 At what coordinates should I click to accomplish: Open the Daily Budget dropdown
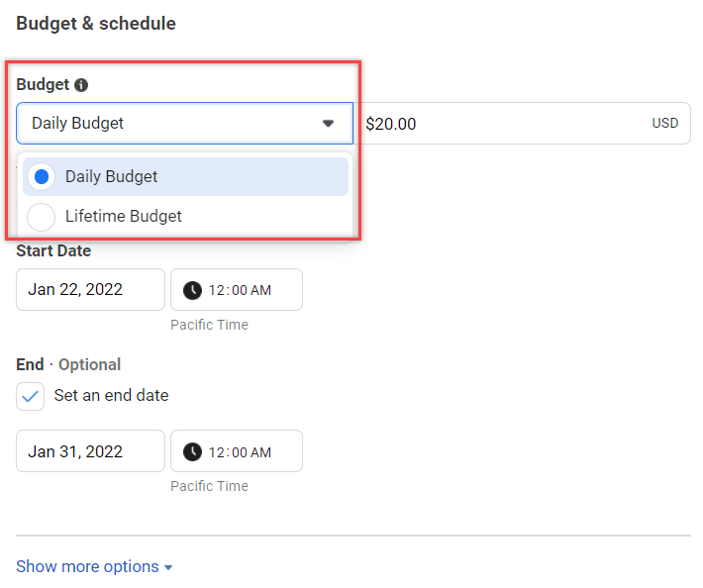pyautogui.click(x=185, y=124)
